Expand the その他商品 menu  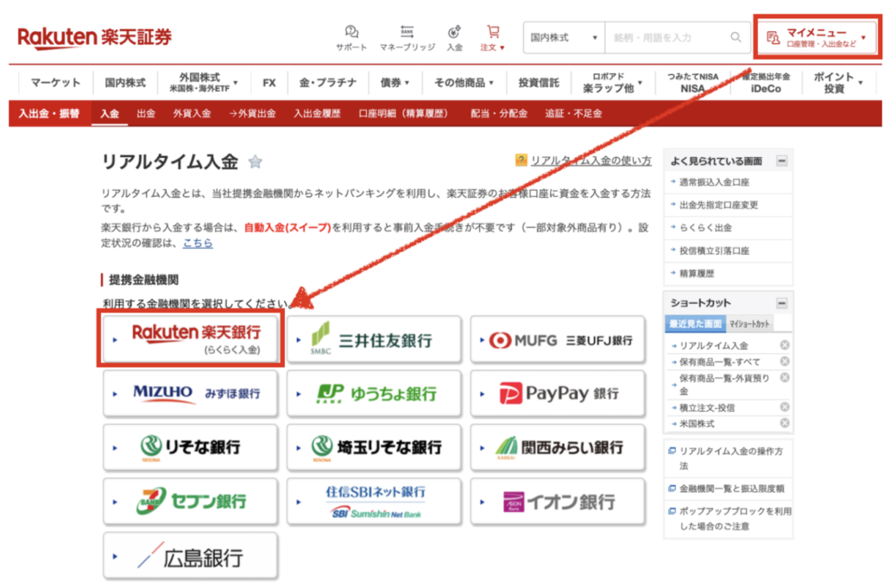464,82
